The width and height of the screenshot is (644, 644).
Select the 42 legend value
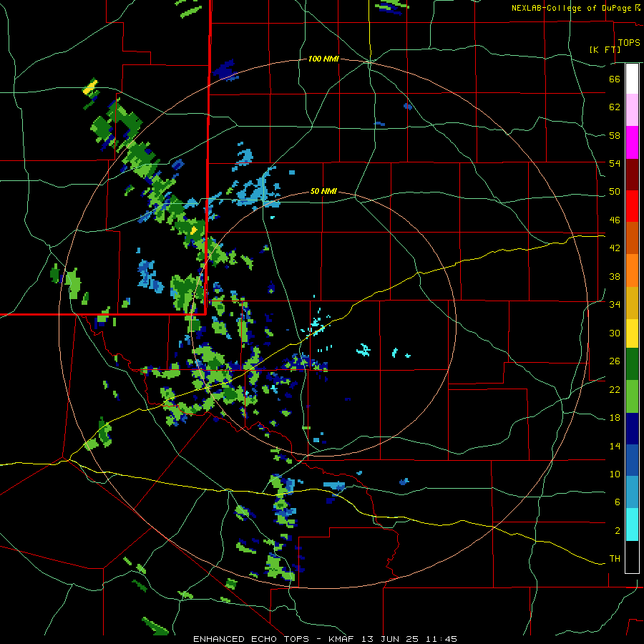point(615,248)
